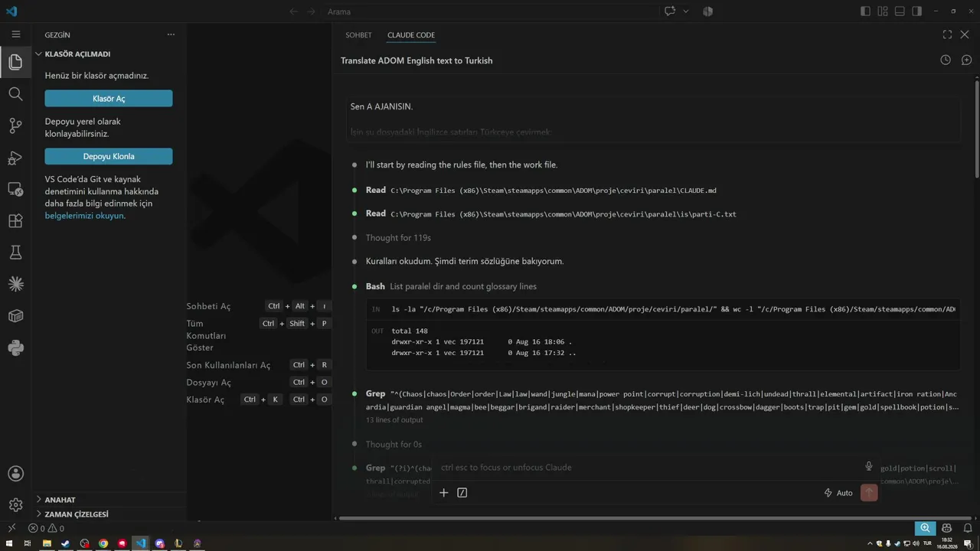Start a new Claude conversation icon
The width and height of the screenshot is (980, 551).
coord(966,60)
